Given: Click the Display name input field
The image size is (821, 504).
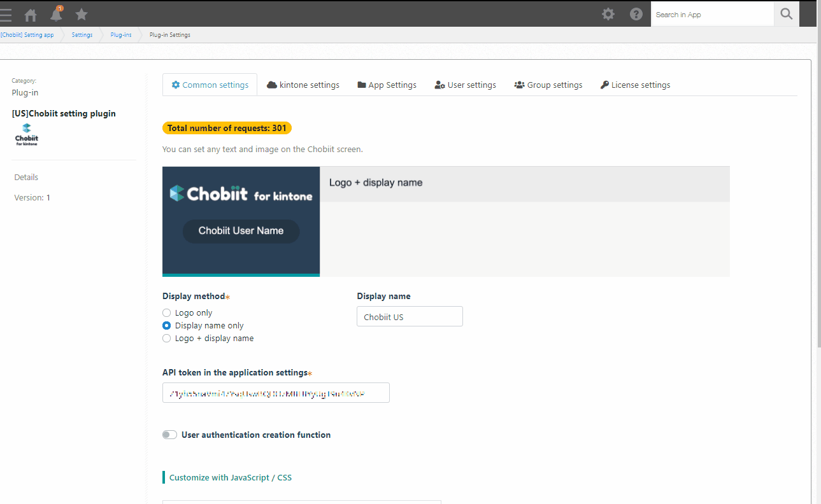Looking at the screenshot, I should pyautogui.click(x=410, y=317).
